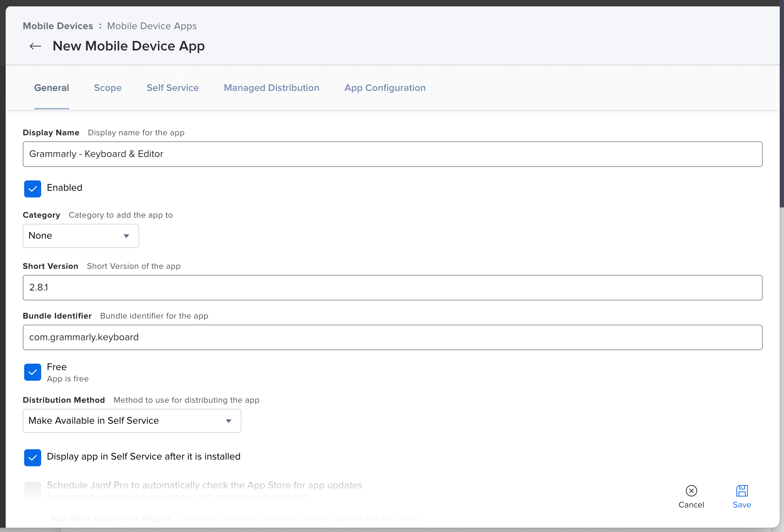The image size is (784, 532).
Task: Toggle Display app in Self Service checkbox
Action: tap(33, 457)
